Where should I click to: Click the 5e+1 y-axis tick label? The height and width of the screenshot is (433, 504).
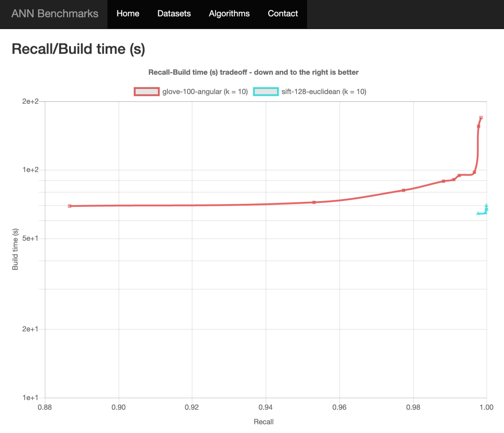[x=30, y=238]
